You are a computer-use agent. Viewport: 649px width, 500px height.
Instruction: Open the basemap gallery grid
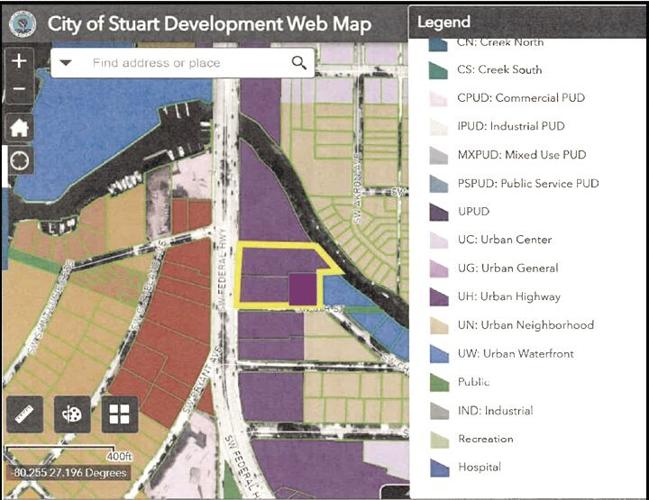pos(120,414)
